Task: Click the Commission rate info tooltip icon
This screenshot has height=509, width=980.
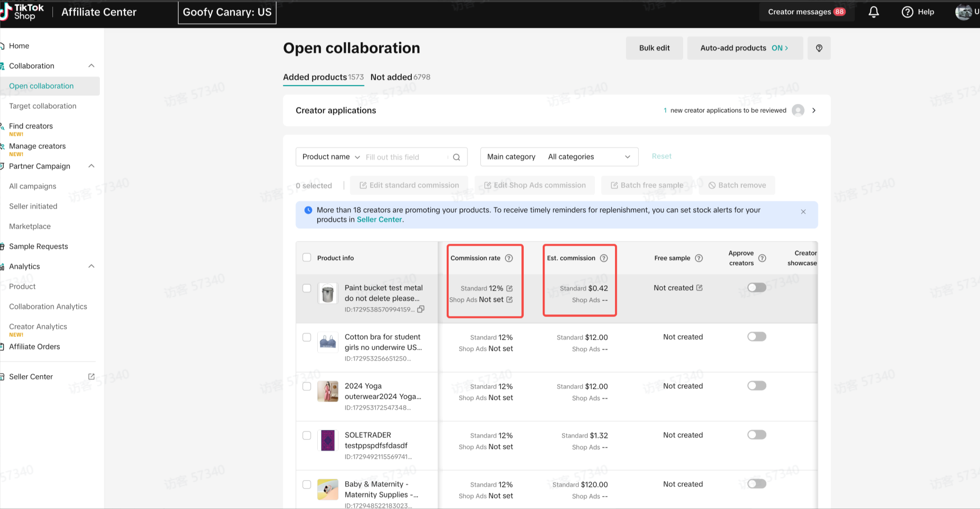Action: point(509,258)
